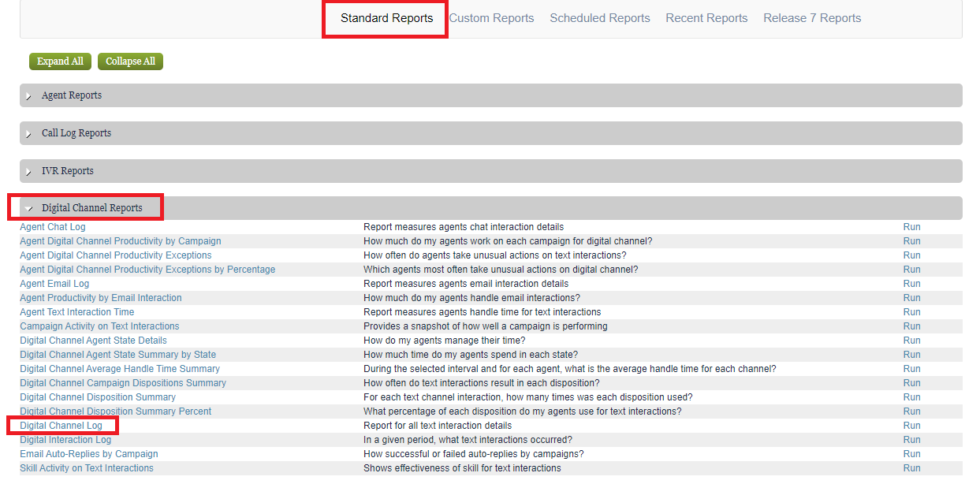This screenshot has width=980, height=484.
Task: Run Agent Productivity by Email Interaction
Action: click(x=911, y=298)
